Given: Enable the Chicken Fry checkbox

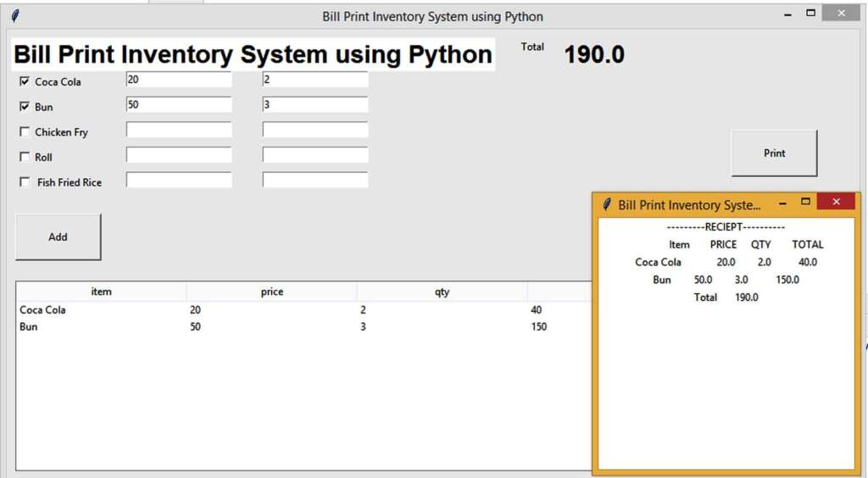Looking at the screenshot, I should pyautogui.click(x=24, y=132).
